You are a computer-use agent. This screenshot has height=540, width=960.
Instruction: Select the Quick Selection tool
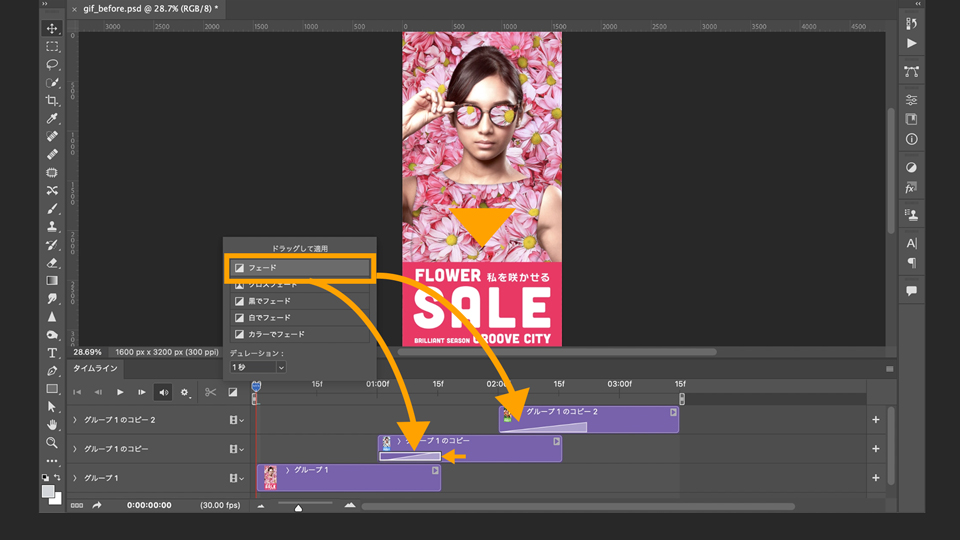(x=52, y=82)
